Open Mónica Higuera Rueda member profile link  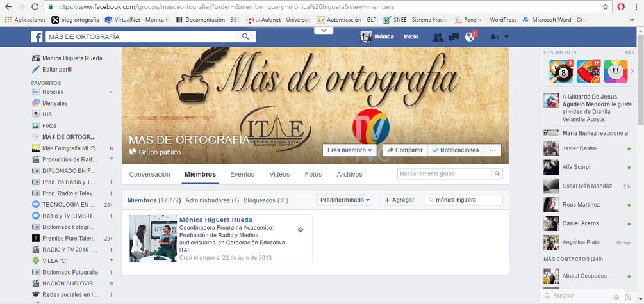tap(215, 220)
